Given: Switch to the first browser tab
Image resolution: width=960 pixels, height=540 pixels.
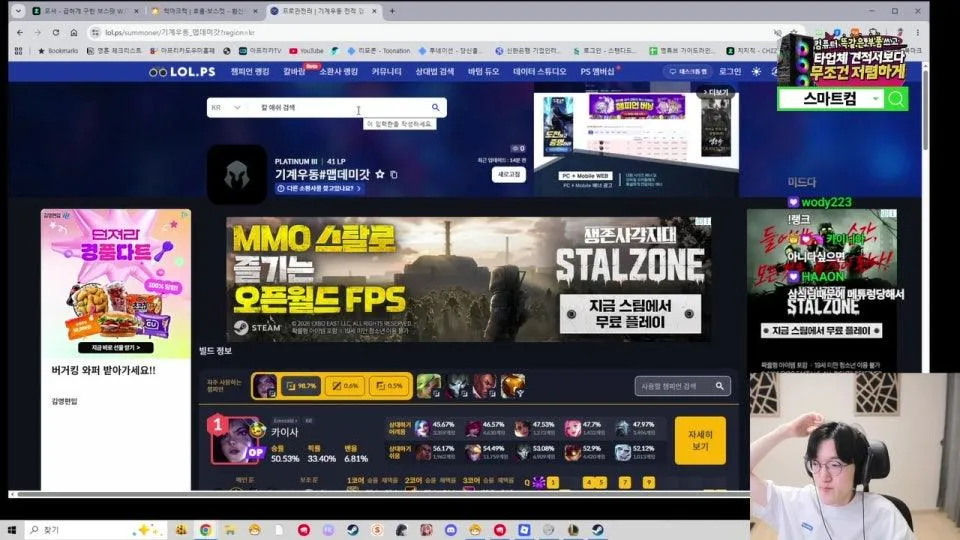Looking at the screenshot, I should 85,11.
